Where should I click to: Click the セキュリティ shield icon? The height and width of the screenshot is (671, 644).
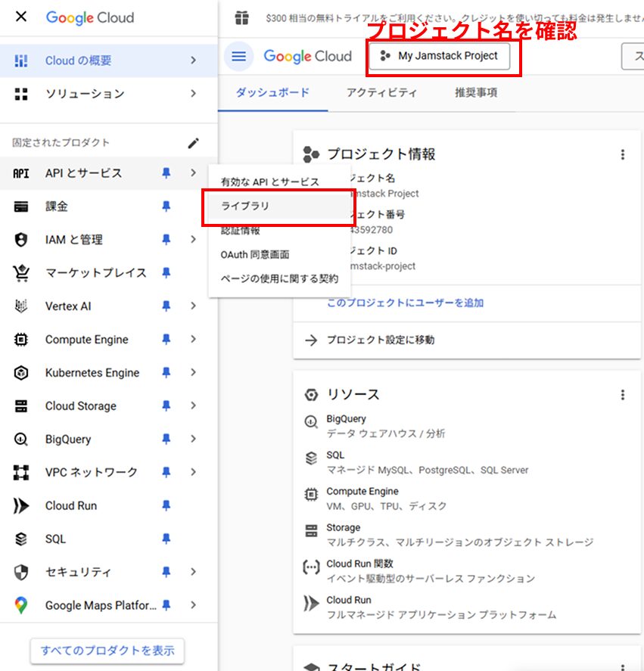point(21,572)
